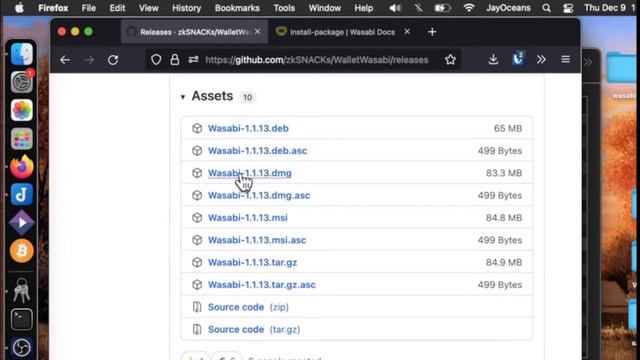640x360 pixels.
Task: Download Wasabi-1.1.13.tar.gz.asc signature
Action: tap(262, 285)
